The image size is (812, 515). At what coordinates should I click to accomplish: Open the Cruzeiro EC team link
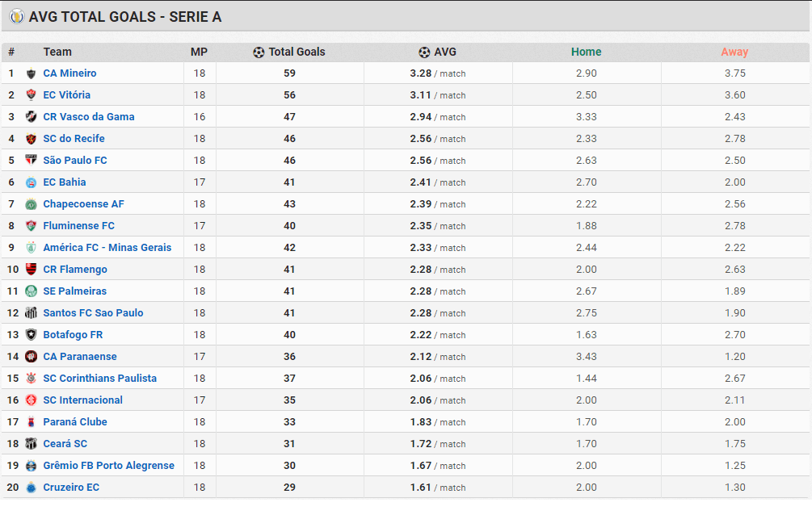pyautogui.click(x=71, y=487)
